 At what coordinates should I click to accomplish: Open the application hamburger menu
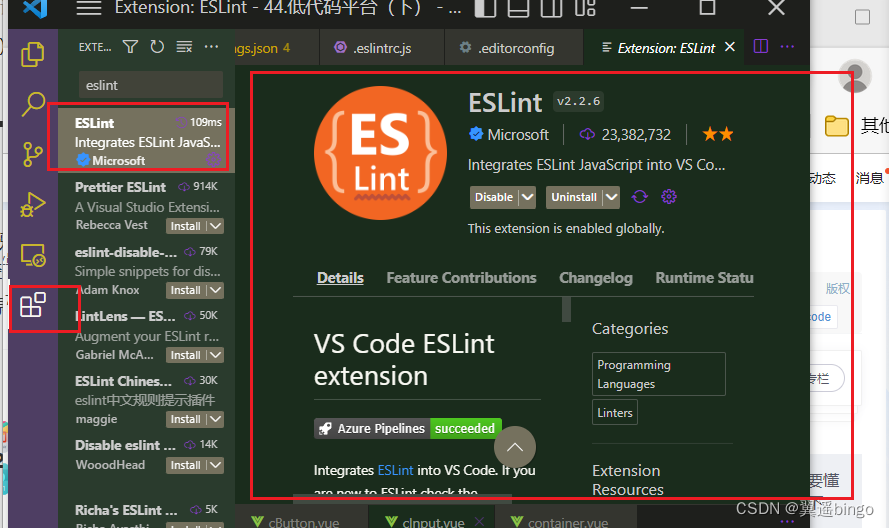tap(89, 8)
